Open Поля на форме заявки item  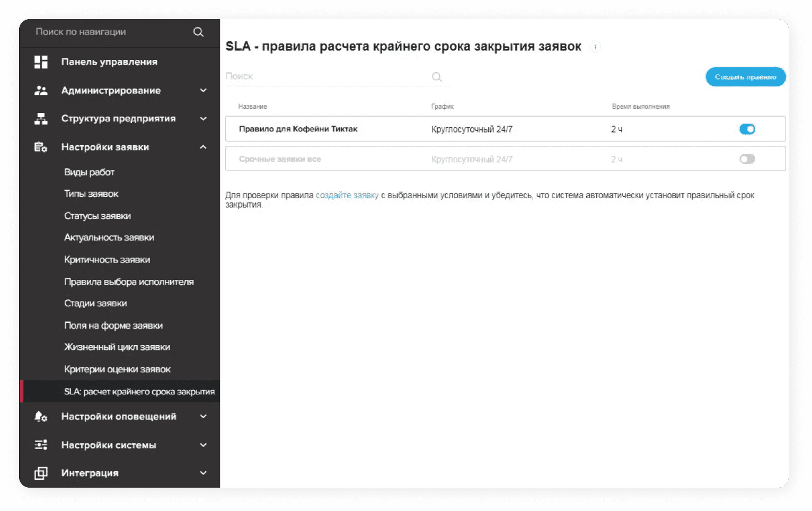click(x=113, y=325)
